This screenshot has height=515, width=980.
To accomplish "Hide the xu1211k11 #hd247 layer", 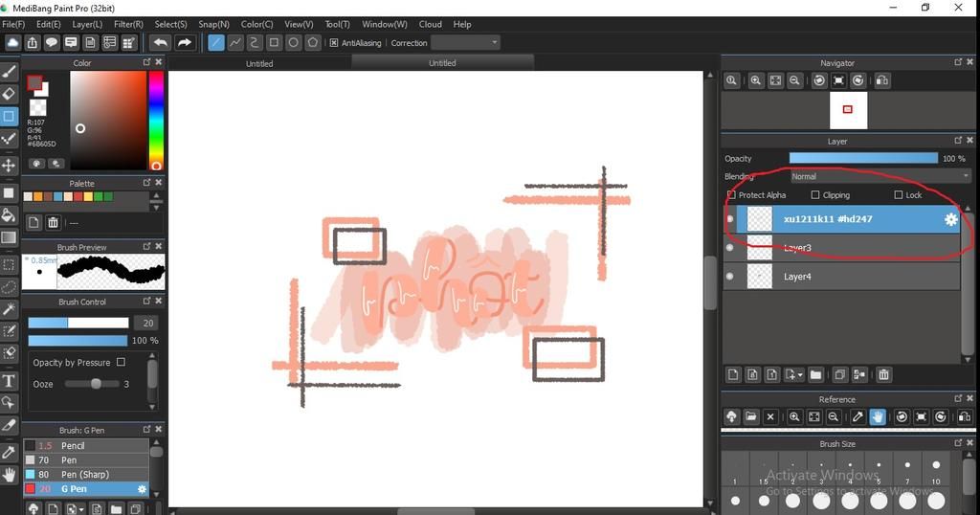I will (x=729, y=219).
